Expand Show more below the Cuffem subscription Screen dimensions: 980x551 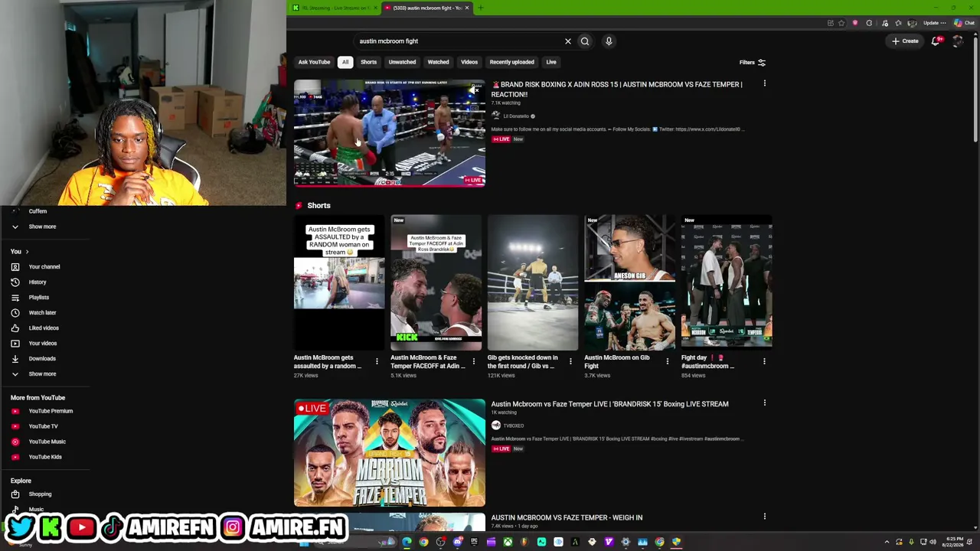[x=42, y=227]
